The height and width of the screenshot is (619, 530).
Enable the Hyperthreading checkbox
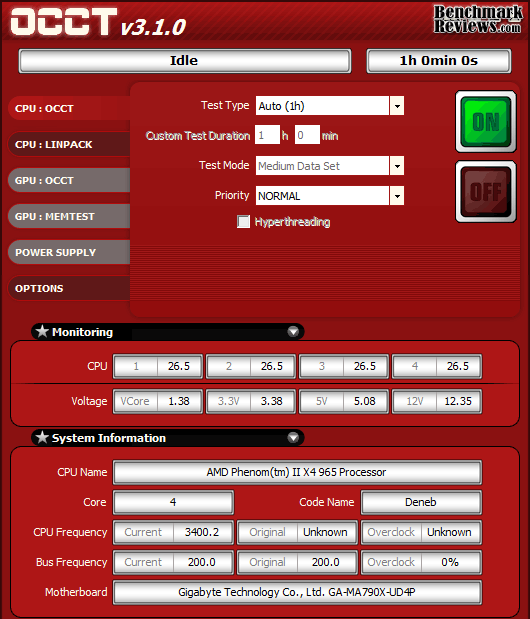coord(243,221)
